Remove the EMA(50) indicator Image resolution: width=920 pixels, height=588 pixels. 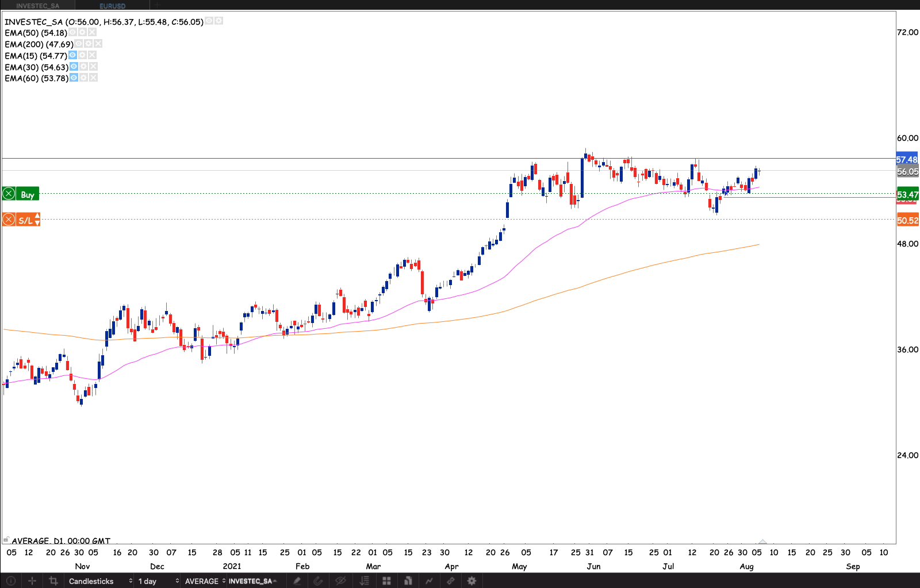[x=92, y=32]
